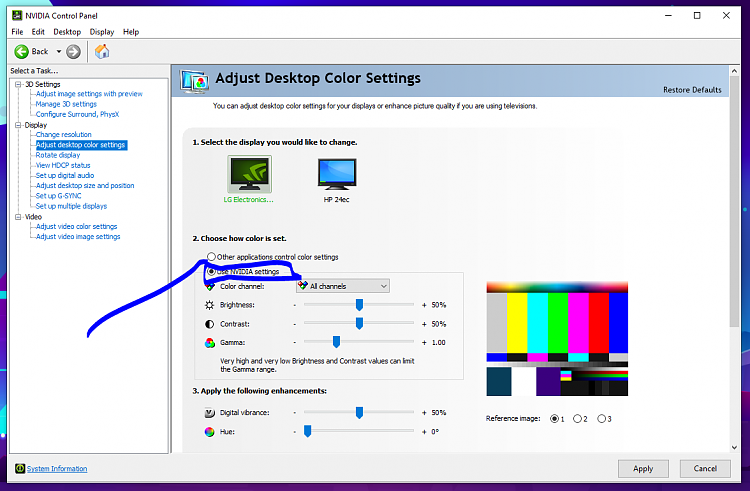750x491 pixels.
Task: Click the Gamma slider handle
Action: (336, 342)
